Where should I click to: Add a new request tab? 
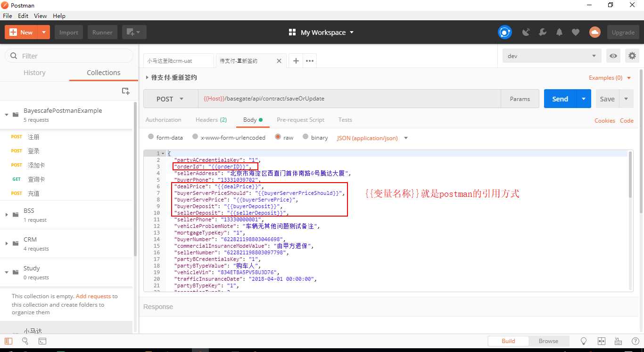coord(296,60)
